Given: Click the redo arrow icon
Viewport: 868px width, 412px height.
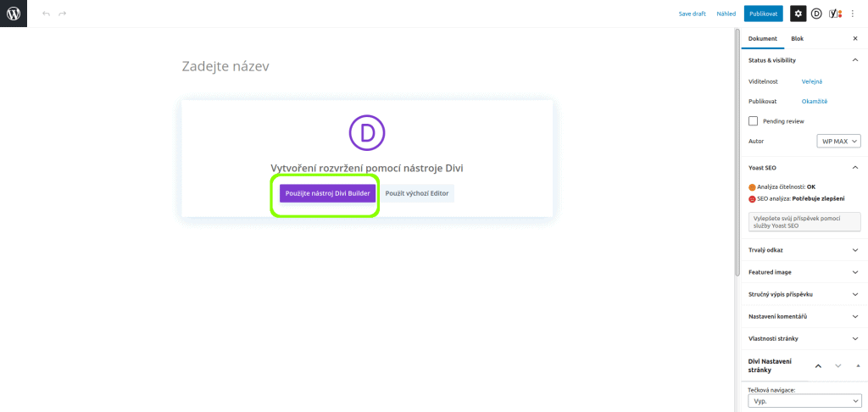Looking at the screenshot, I should 63,14.
